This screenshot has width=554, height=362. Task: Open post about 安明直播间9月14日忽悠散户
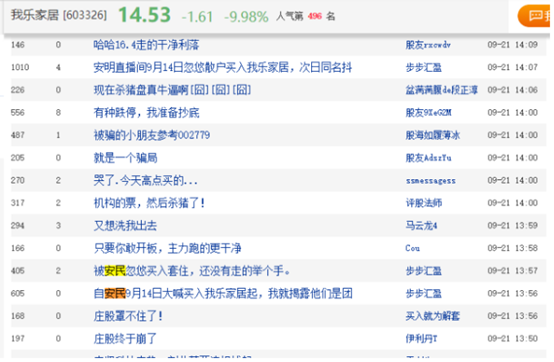point(223,67)
